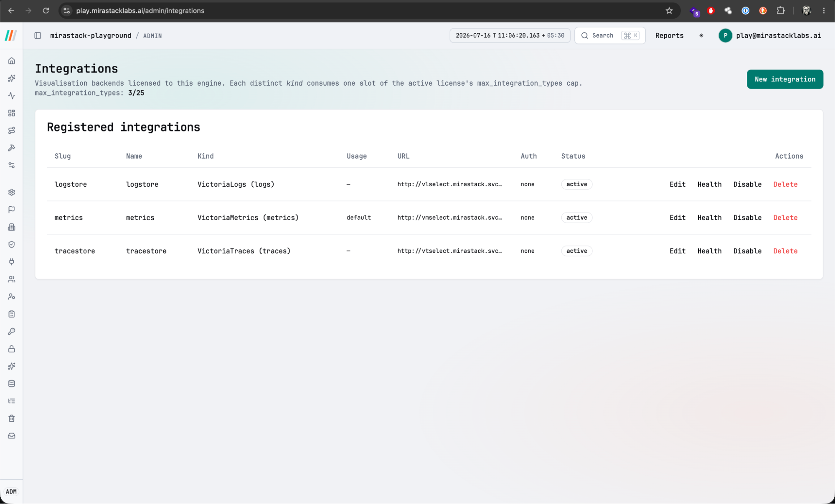Open the shield check icon in sidebar
835x504 pixels.
coord(12,245)
